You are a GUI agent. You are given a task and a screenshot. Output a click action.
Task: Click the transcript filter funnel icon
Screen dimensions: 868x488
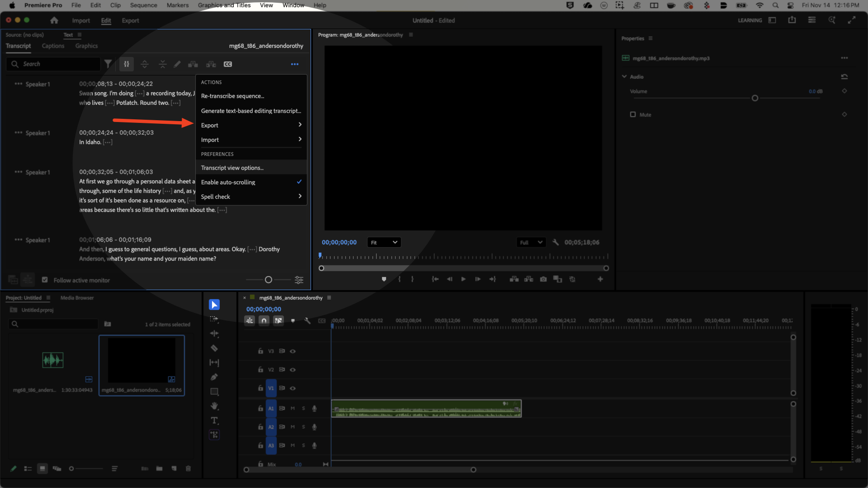108,64
